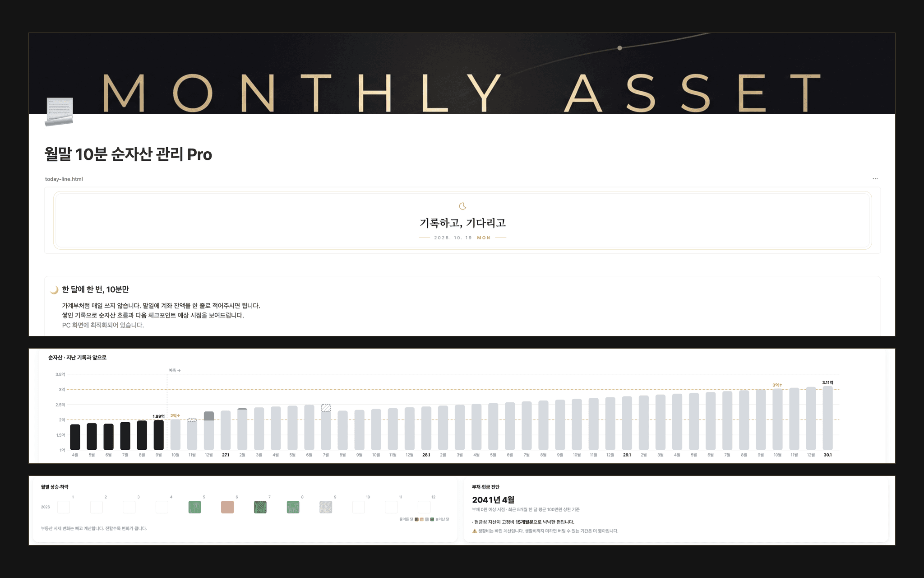Click the dark green month 7 heatmap cell

260,507
